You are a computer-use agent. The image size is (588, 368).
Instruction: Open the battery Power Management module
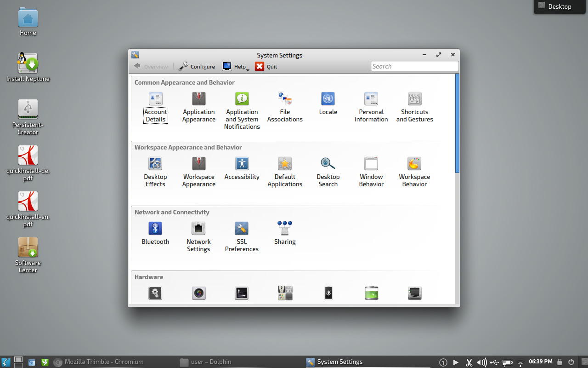pos(371,293)
